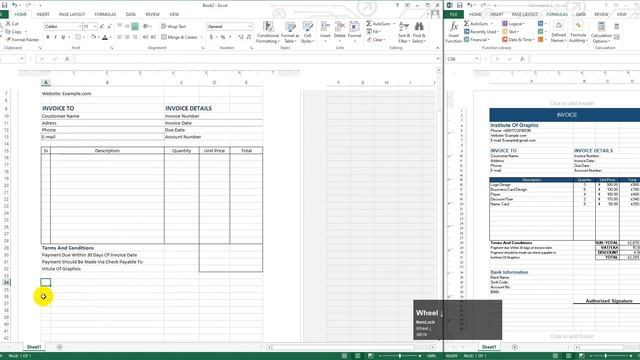
Task: Add new sheet in left window
Action: coord(60,347)
